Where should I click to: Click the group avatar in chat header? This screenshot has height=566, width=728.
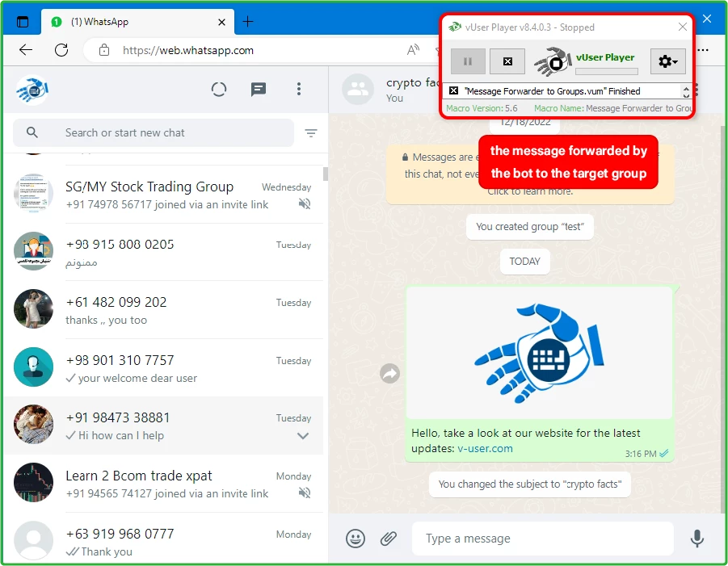(357, 89)
